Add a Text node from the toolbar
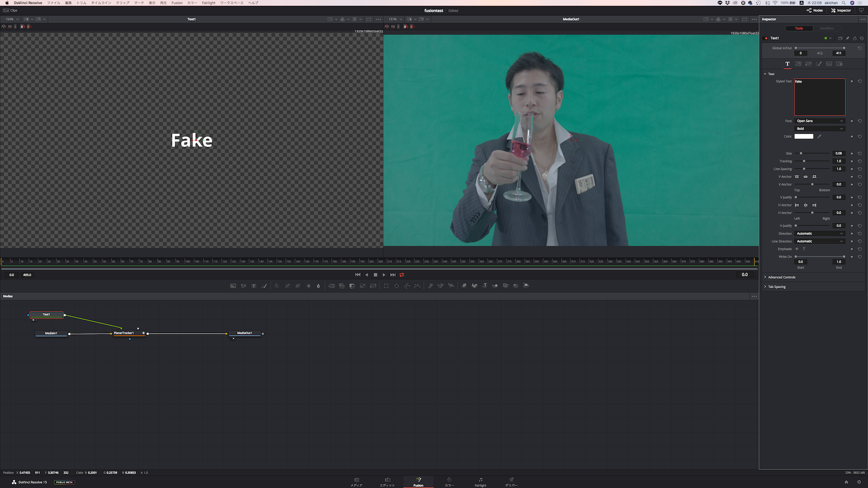The width and height of the screenshot is (868, 488). (254, 286)
